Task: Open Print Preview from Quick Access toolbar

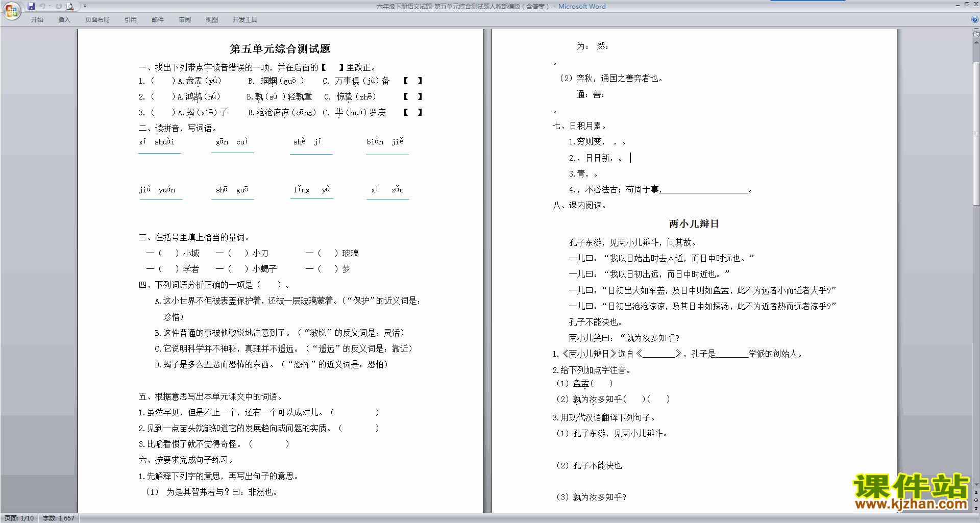Action: tap(70, 6)
